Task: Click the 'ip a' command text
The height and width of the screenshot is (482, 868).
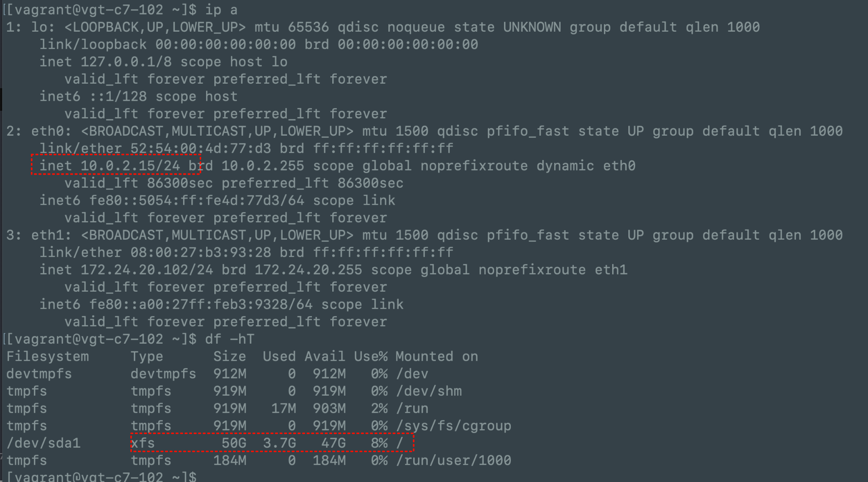Action: click(x=221, y=10)
